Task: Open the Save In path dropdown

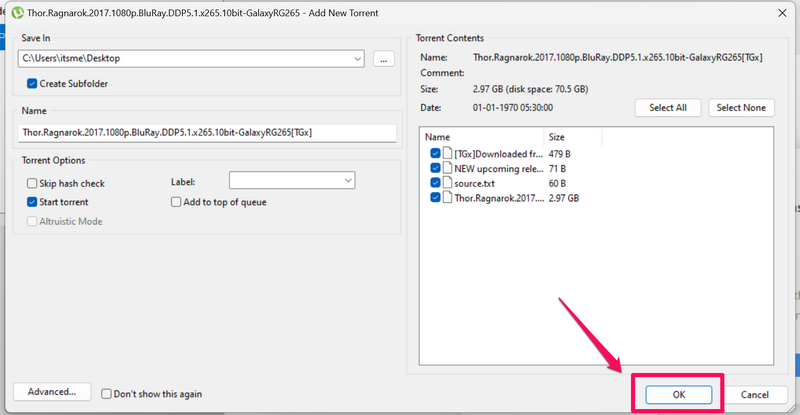Action: (x=357, y=59)
